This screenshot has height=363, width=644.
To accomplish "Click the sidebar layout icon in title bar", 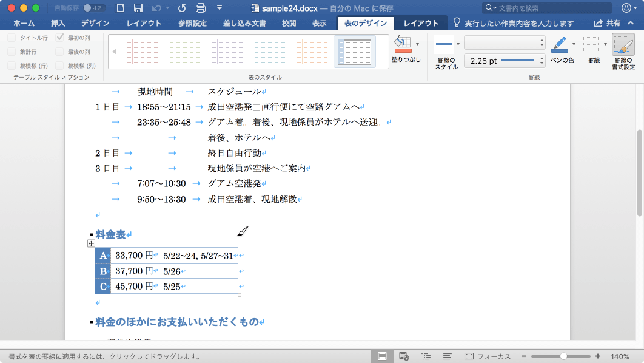I will [119, 8].
